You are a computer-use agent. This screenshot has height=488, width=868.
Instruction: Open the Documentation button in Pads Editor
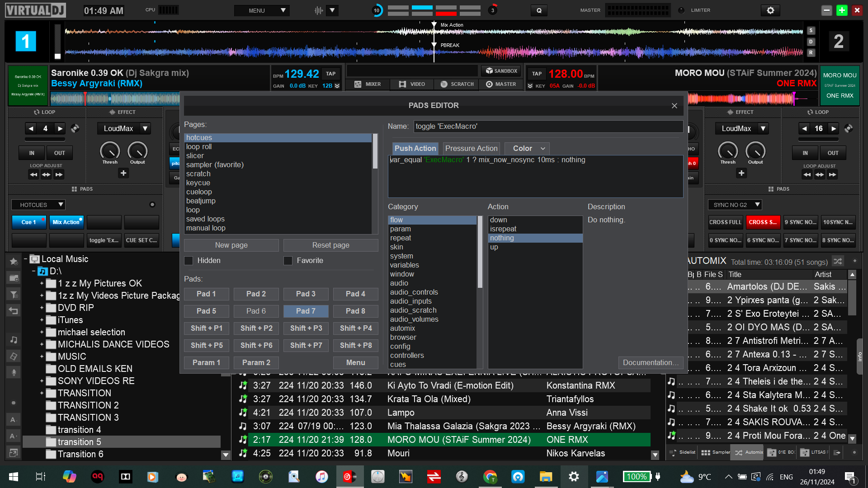651,362
